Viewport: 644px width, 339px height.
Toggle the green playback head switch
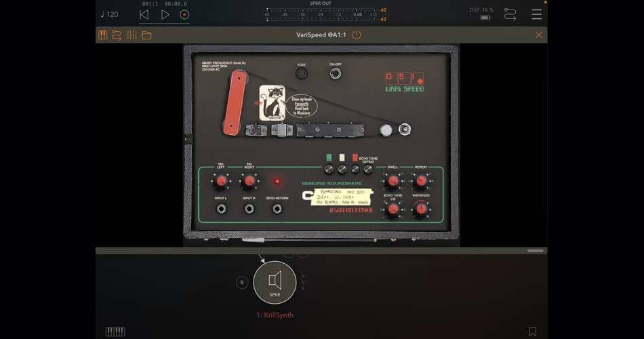pos(329,168)
